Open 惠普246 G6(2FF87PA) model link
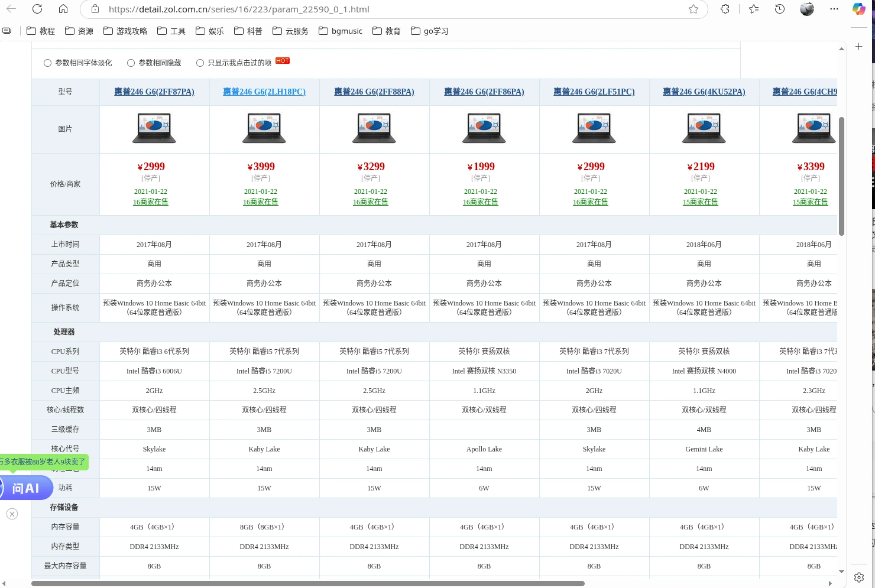The image size is (875, 588). 154,92
